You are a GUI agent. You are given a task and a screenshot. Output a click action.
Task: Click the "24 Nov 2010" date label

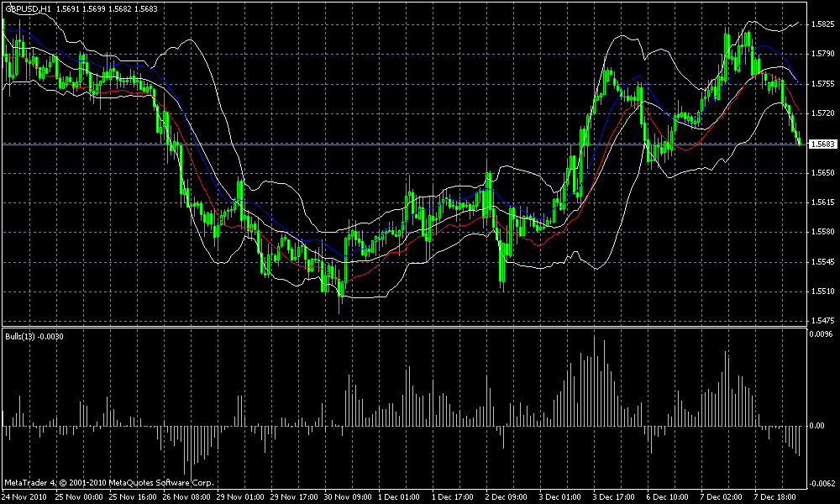pyautogui.click(x=24, y=497)
